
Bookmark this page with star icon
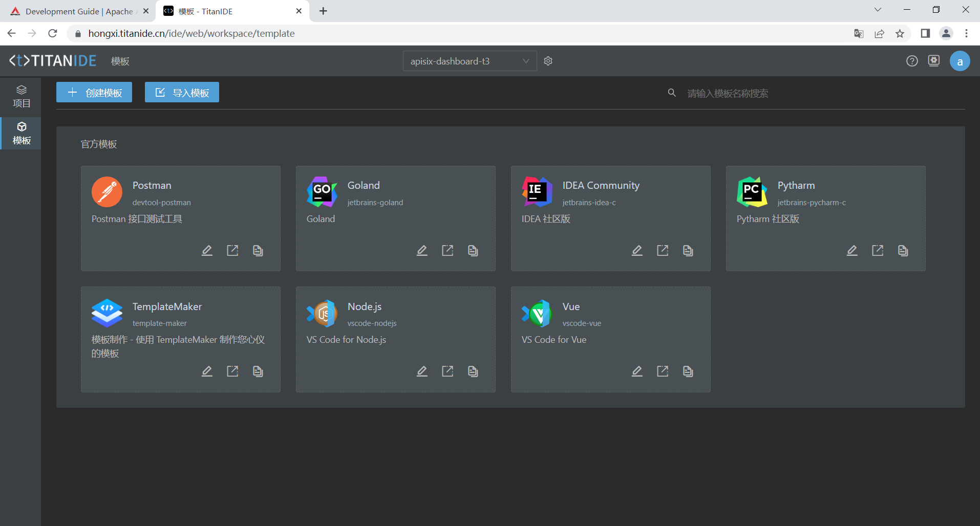coord(900,33)
